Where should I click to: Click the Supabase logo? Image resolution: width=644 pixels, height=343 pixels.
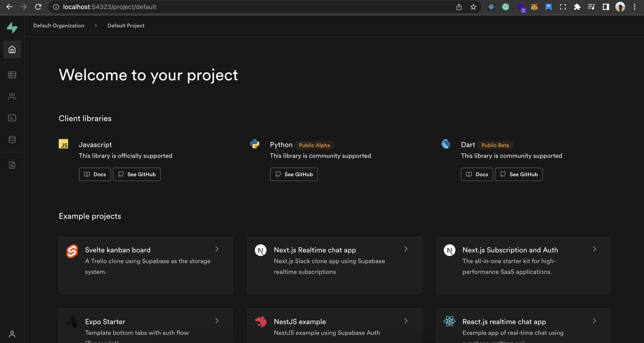12,27
